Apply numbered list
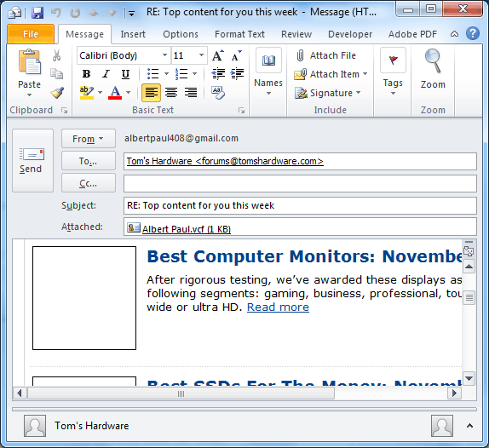This screenshot has width=489, height=448. coord(181,74)
